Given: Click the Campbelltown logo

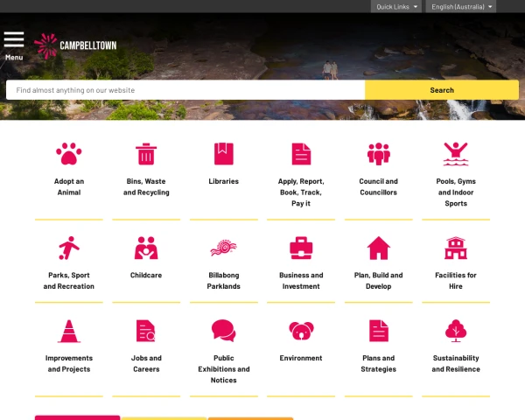Looking at the screenshot, I should point(75,45).
